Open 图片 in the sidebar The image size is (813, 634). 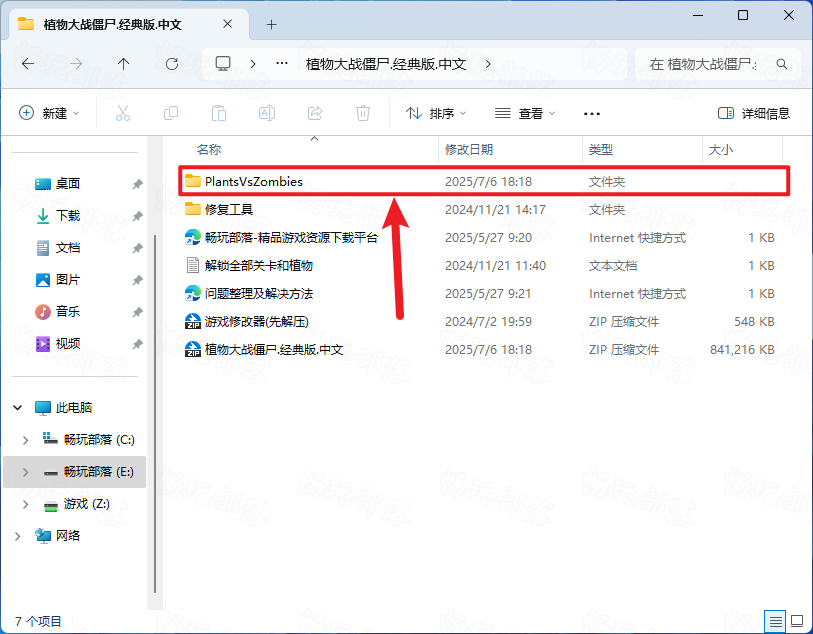(x=68, y=280)
